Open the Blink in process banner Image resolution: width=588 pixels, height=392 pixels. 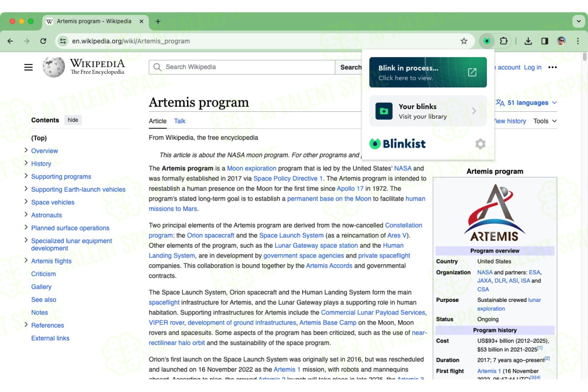(x=428, y=72)
